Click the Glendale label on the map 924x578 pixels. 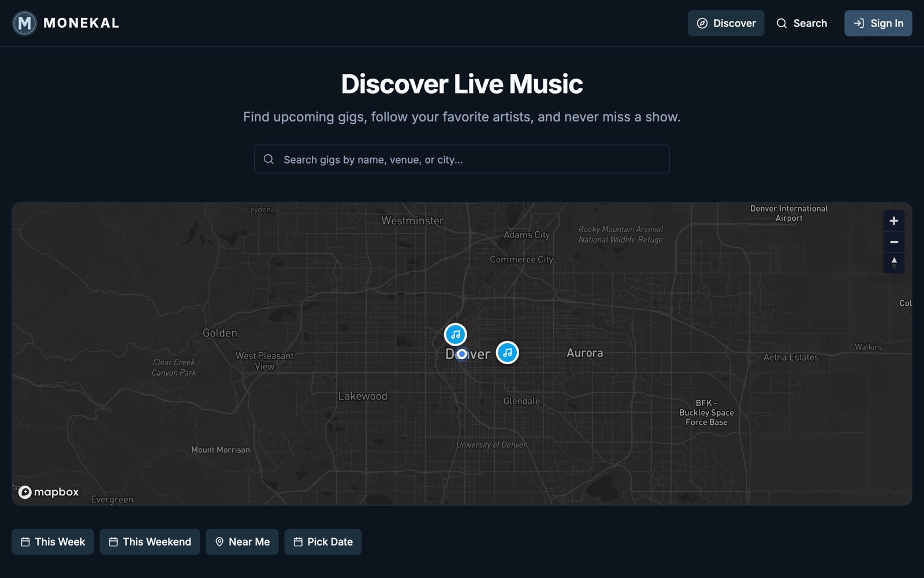click(521, 401)
